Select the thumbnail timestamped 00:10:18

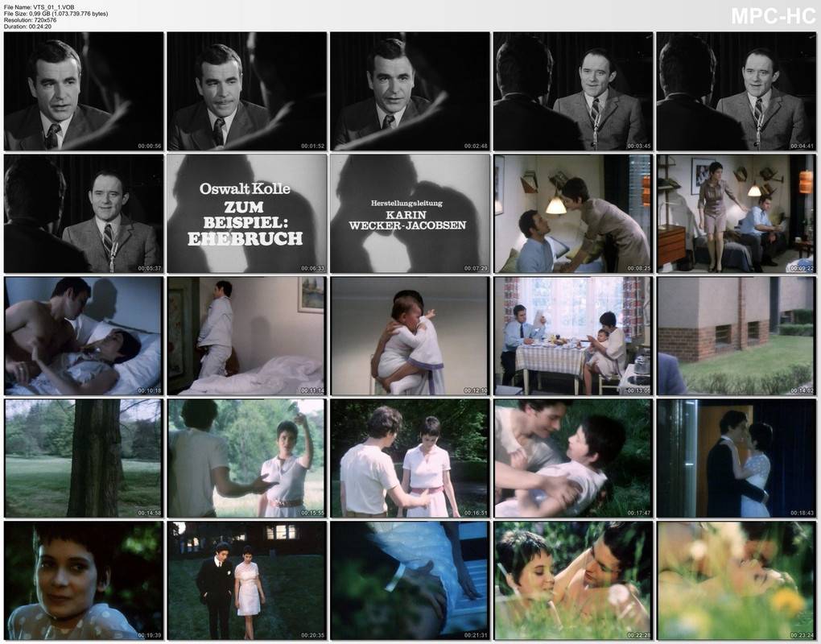[84, 336]
